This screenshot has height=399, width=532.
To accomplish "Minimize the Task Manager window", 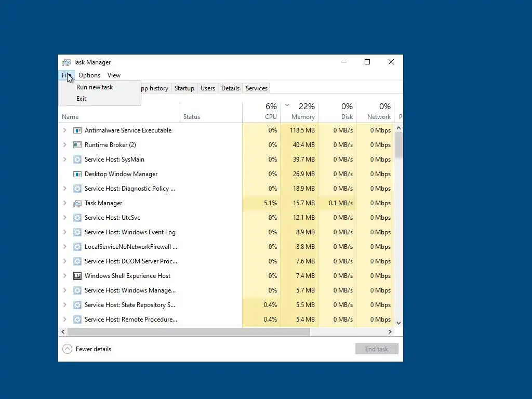I will tap(344, 62).
